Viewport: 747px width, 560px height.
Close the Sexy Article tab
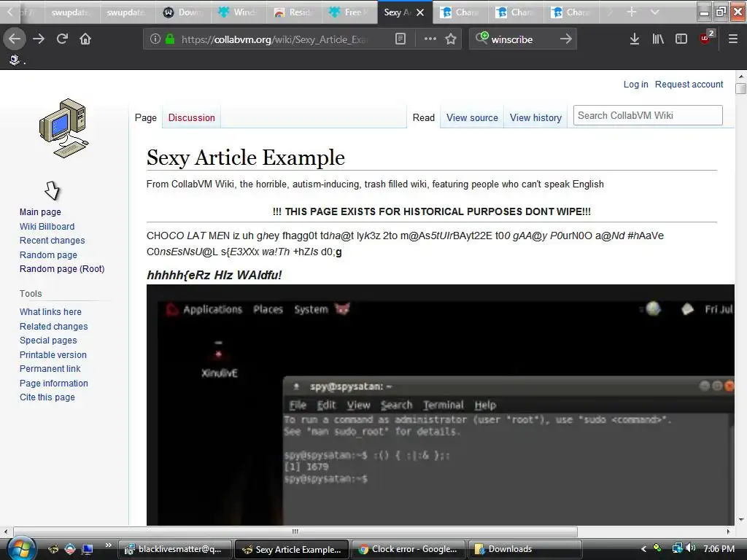(420, 12)
